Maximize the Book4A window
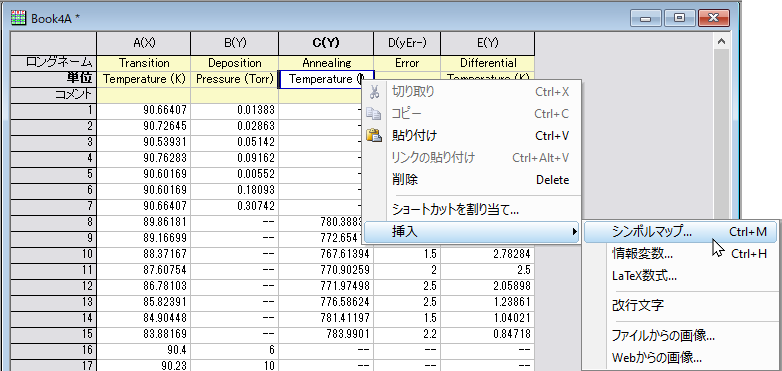 [679, 18]
